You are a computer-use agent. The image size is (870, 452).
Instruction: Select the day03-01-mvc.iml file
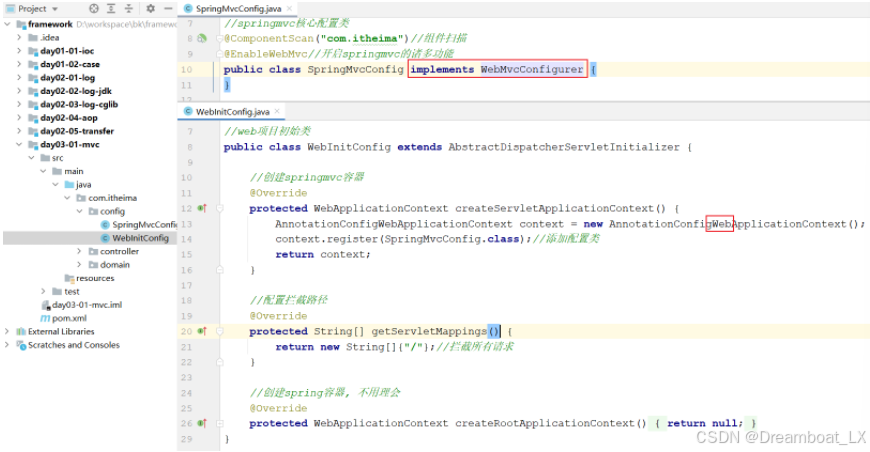point(87,304)
